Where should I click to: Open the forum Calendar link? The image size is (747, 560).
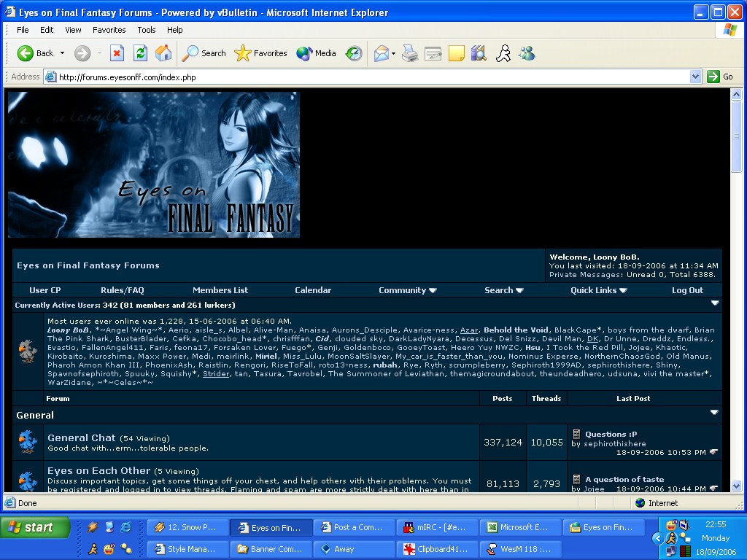312,290
